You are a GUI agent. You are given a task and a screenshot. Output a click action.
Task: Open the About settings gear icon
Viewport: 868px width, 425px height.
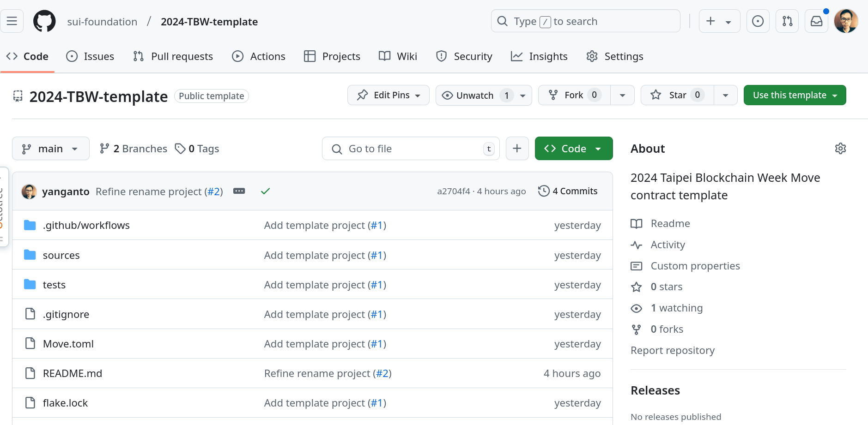(840, 149)
